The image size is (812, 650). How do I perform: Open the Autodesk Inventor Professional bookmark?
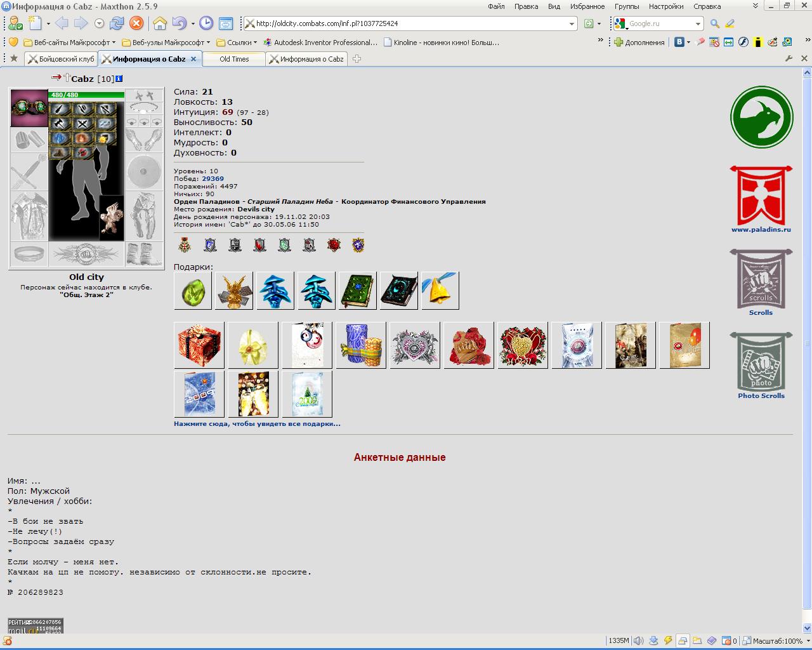click(321, 43)
